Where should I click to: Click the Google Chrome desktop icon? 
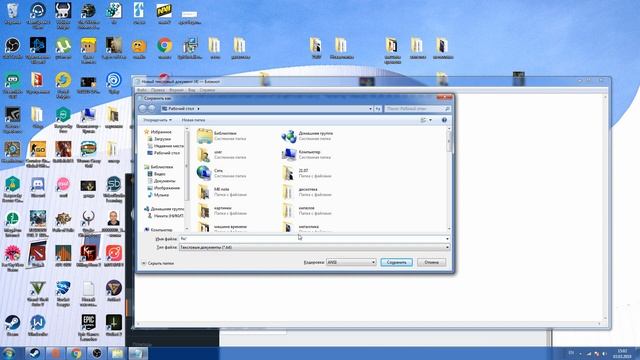164,48
